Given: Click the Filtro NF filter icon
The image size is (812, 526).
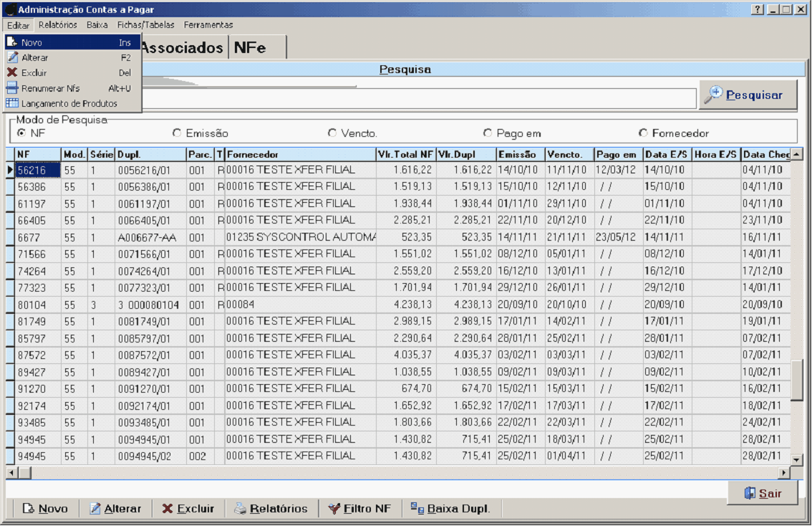Looking at the screenshot, I should (334, 509).
